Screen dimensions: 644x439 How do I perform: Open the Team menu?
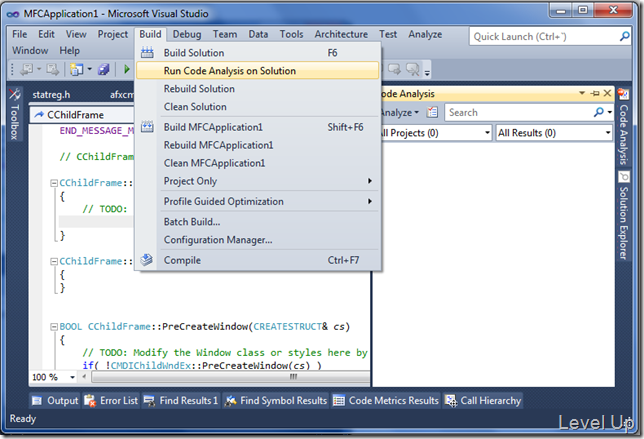point(225,34)
